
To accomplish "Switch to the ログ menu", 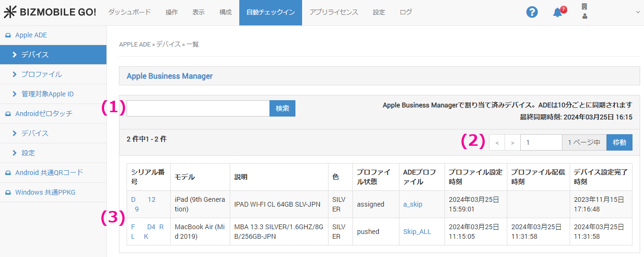I will (406, 12).
